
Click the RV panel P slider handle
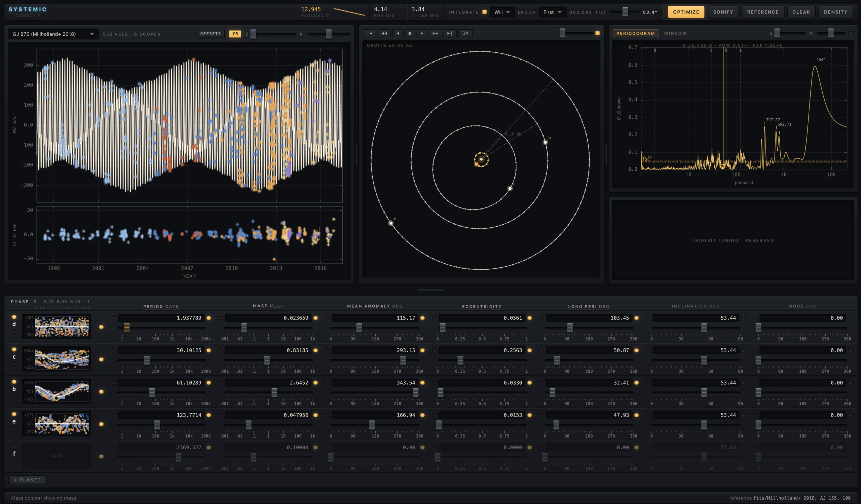click(328, 34)
